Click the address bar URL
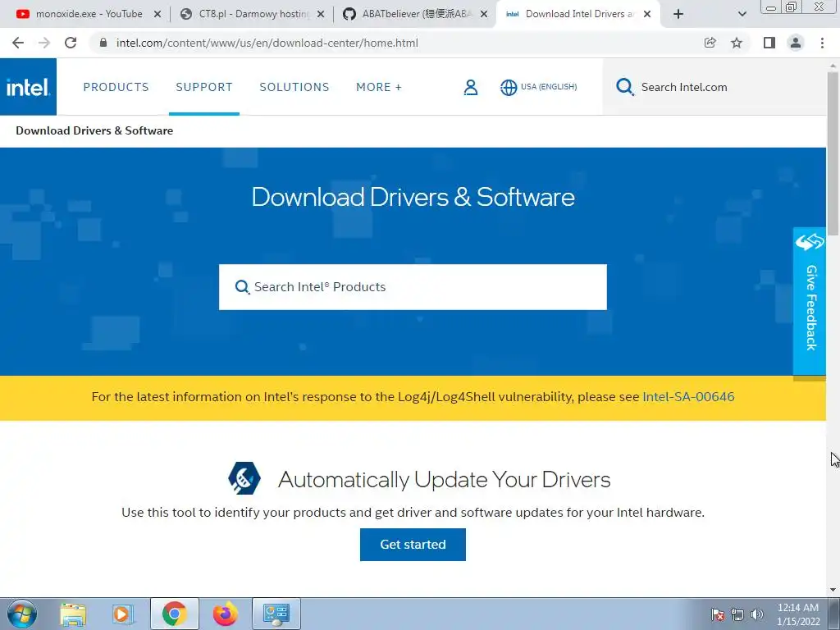 click(267, 43)
